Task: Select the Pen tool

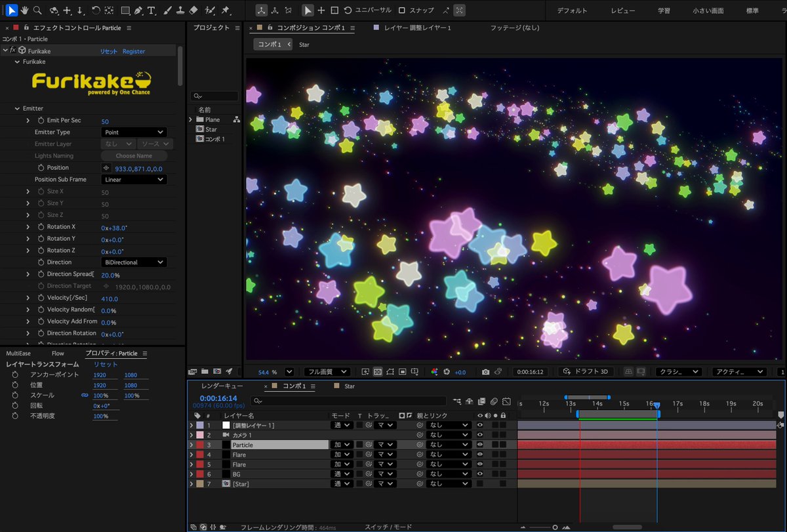Action: click(x=138, y=10)
